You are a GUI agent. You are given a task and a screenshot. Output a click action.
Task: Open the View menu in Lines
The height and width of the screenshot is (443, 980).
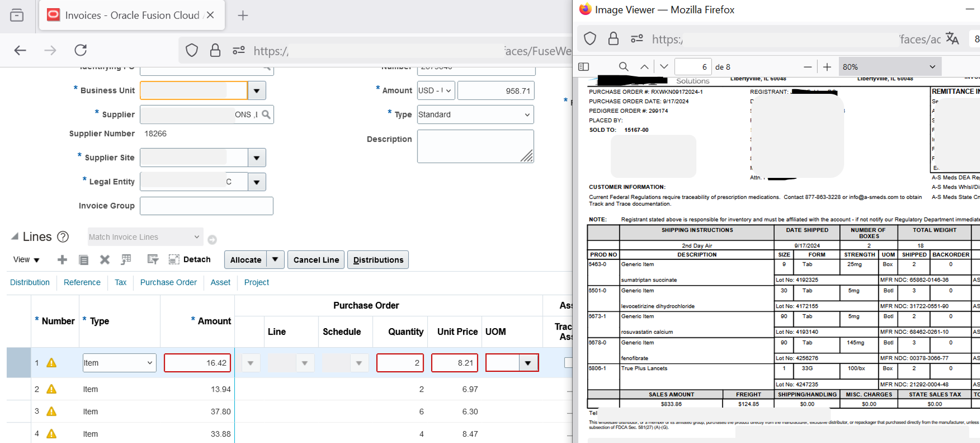[26, 260]
